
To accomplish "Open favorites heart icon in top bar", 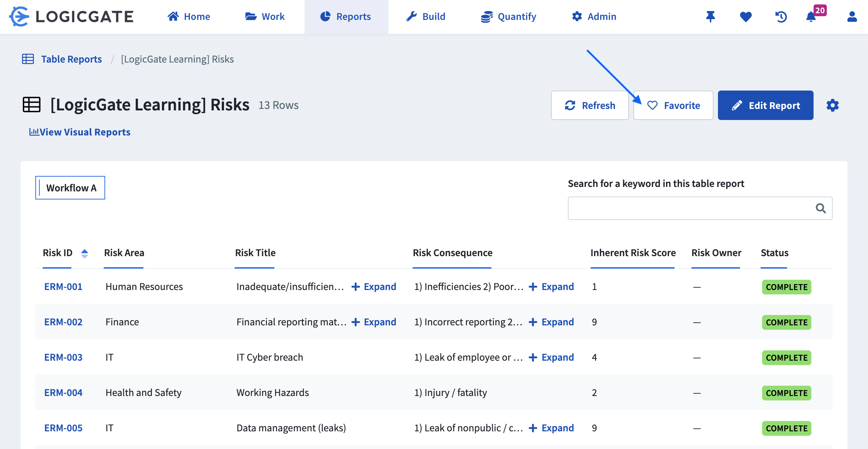I will [746, 17].
